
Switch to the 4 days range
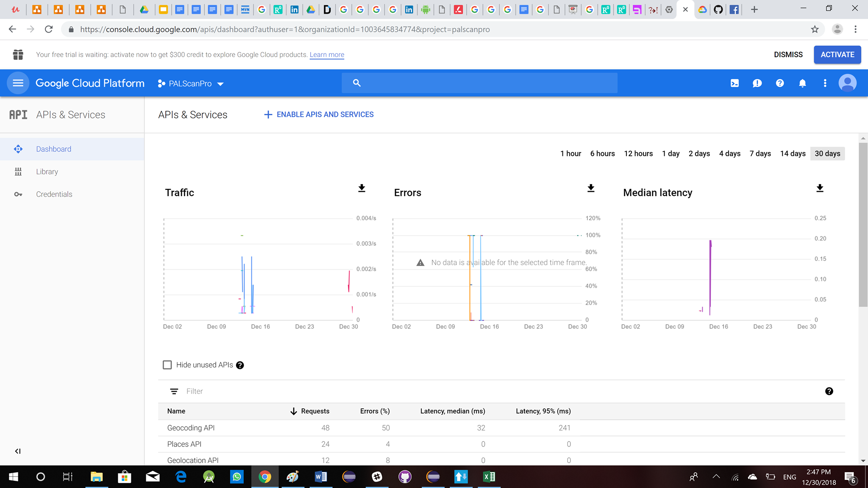click(730, 153)
